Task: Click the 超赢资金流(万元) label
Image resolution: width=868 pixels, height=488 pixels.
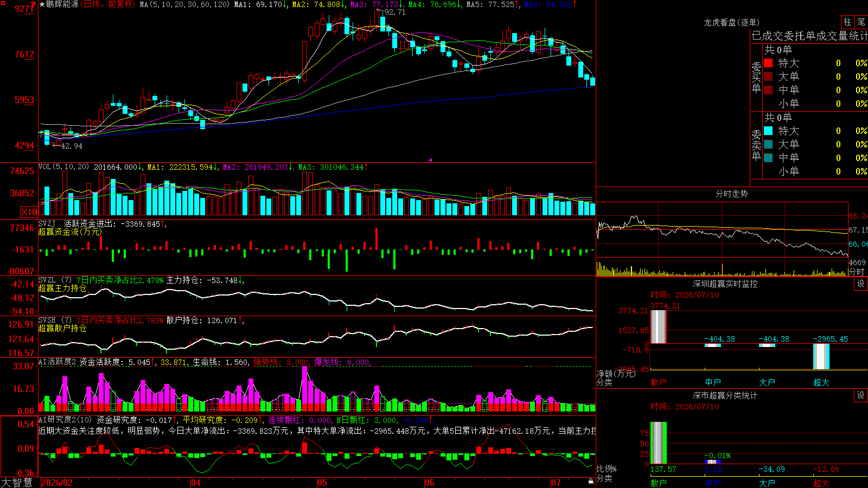Action: pos(70,232)
